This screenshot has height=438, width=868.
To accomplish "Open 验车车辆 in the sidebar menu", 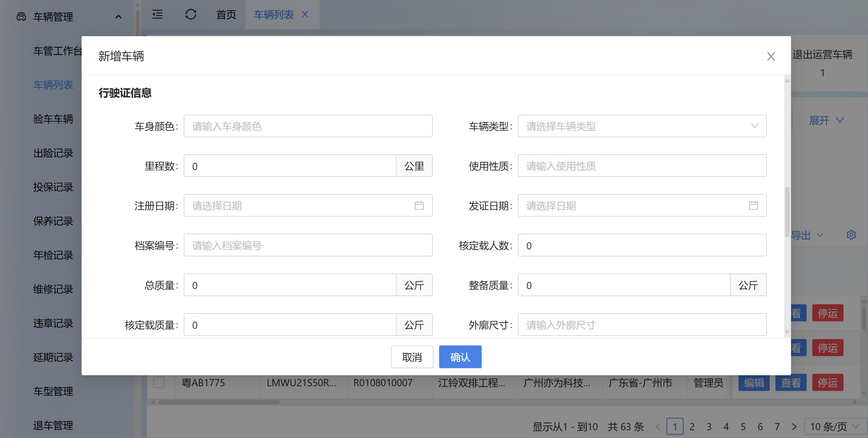I will coord(53,119).
